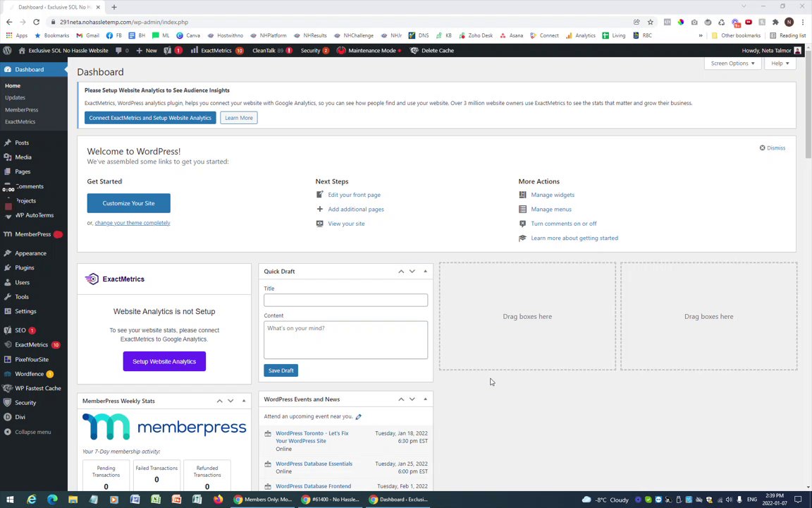The width and height of the screenshot is (812, 508).
Task: Open the New content admin bar menu
Action: tap(147, 50)
